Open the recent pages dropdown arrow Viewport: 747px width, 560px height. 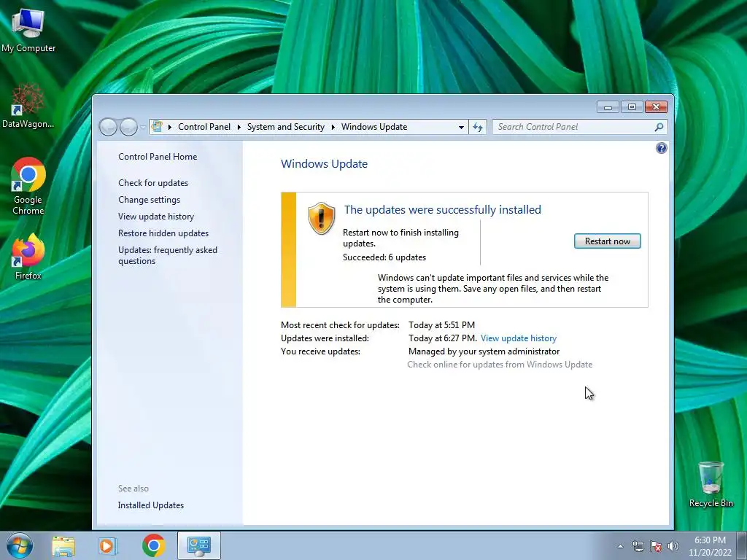pos(143,128)
